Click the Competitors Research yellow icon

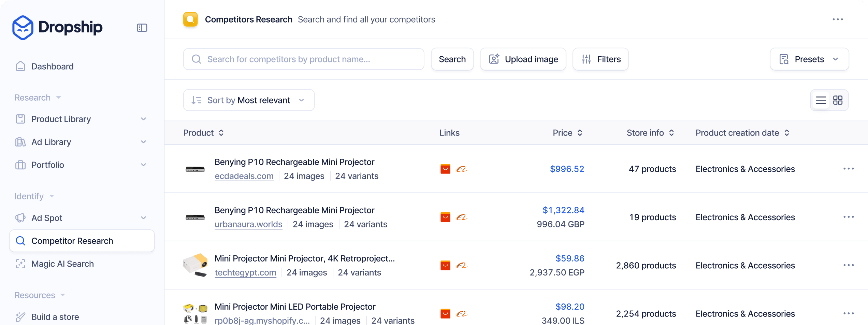tap(190, 19)
